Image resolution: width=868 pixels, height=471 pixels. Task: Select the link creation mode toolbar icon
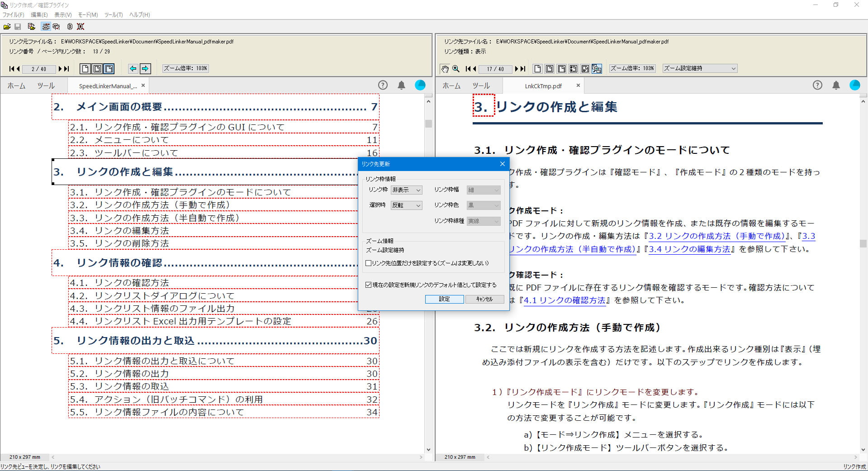click(x=46, y=27)
